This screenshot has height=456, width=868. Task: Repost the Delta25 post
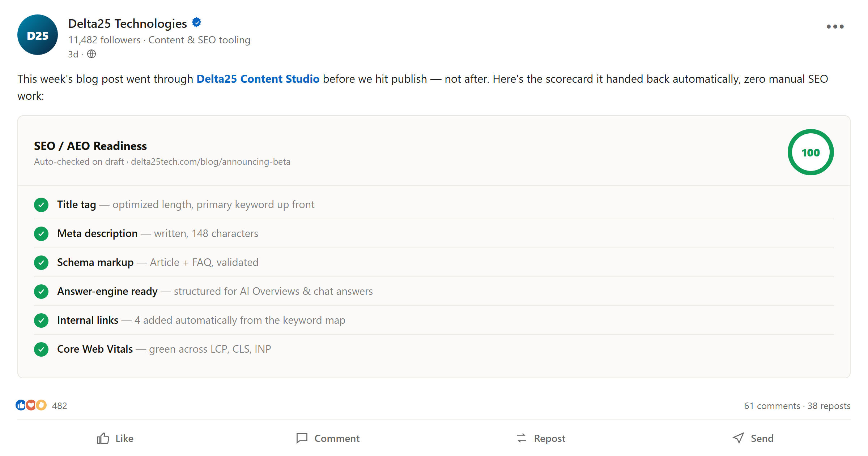[541, 438]
